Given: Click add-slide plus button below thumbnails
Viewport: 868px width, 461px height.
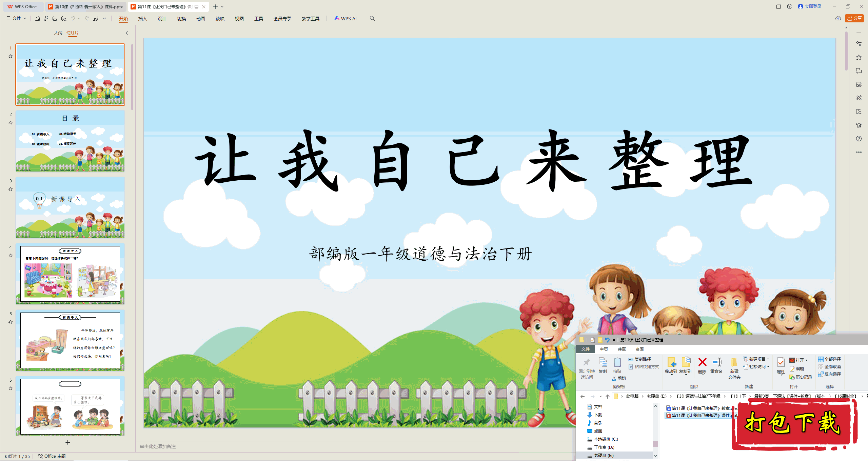Looking at the screenshot, I should point(68,442).
